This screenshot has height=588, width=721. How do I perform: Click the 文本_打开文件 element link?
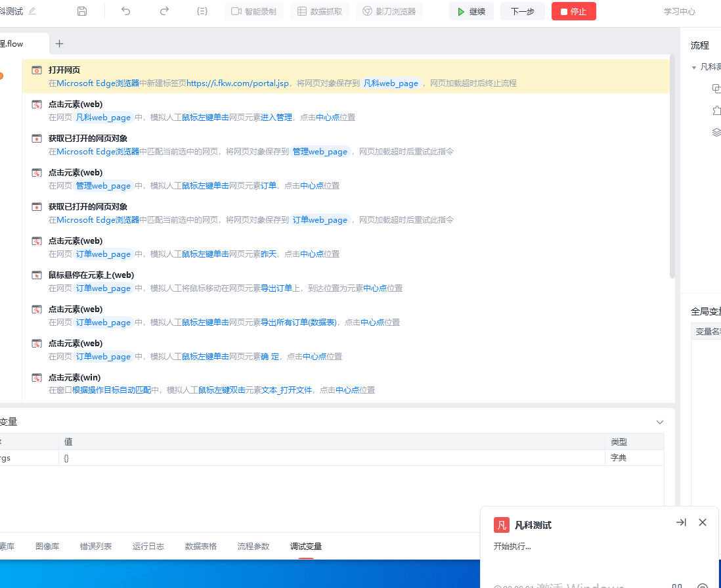tap(286, 390)
